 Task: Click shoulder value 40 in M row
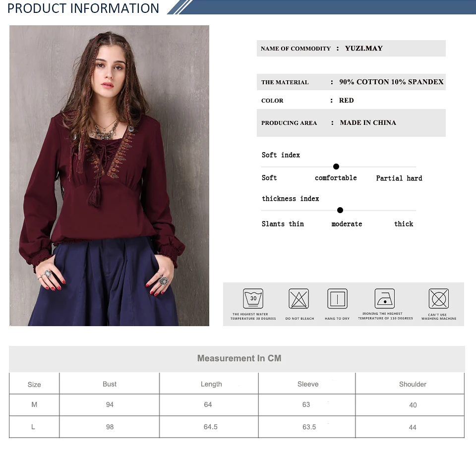413,405
